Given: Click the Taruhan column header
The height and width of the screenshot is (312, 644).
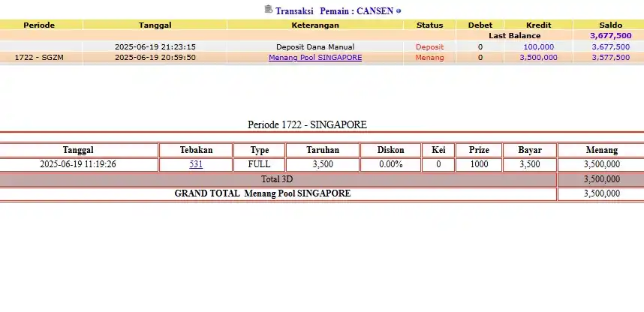Looking at the screenshot, I should (323, 150).
